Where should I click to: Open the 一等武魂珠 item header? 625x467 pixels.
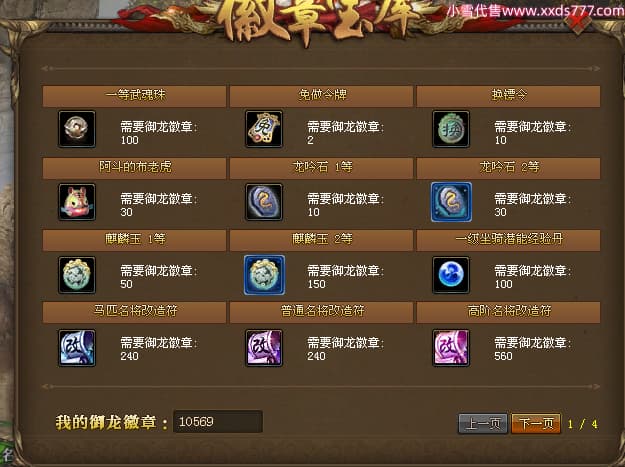(134, 96)
